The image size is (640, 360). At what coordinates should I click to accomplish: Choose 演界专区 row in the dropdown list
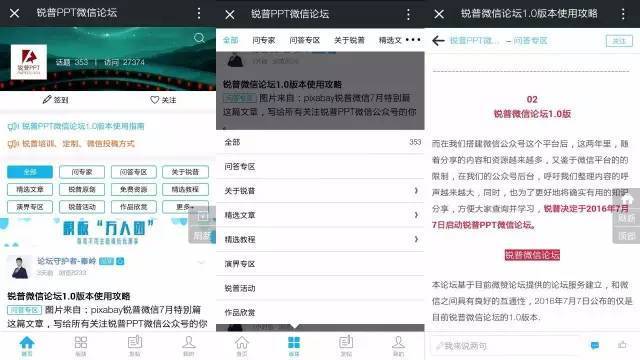[x=320, y=264]
